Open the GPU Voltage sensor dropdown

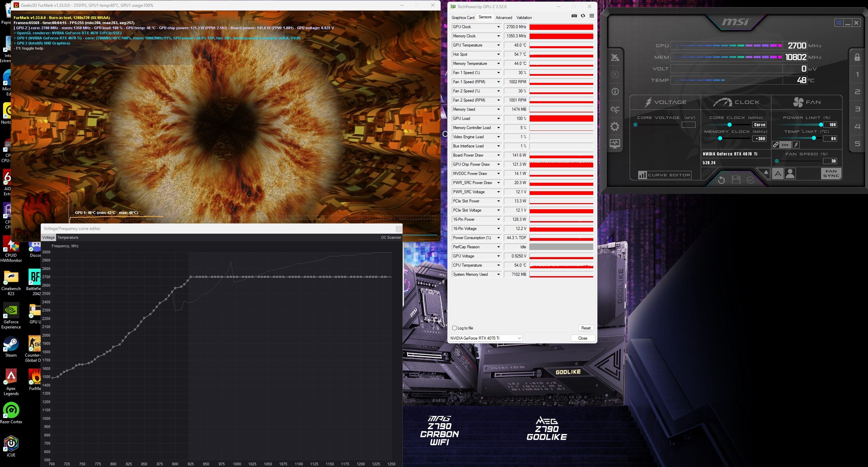pos(498,256)
